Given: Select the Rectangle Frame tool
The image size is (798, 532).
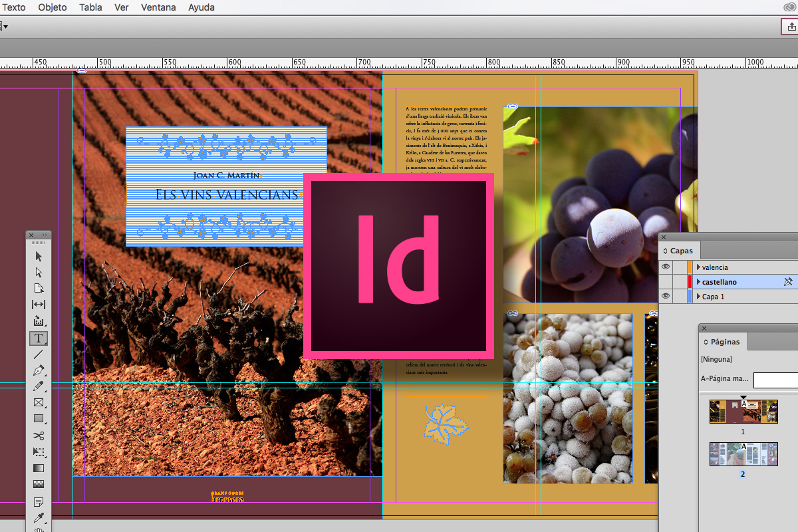Looking at the screenshot, I should click(x=39, y=403).
